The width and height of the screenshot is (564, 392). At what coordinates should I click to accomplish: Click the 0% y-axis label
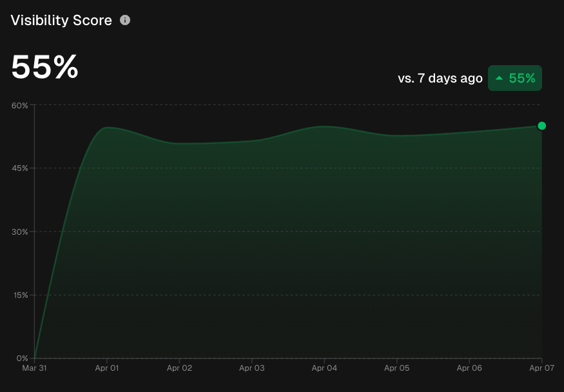coord(22,358)
